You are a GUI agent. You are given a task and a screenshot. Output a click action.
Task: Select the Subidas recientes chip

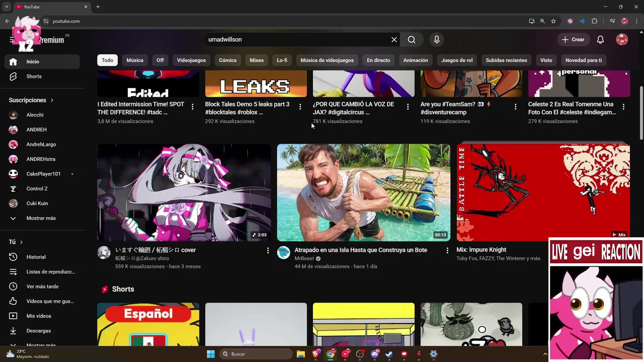click(x=506, y=60)
